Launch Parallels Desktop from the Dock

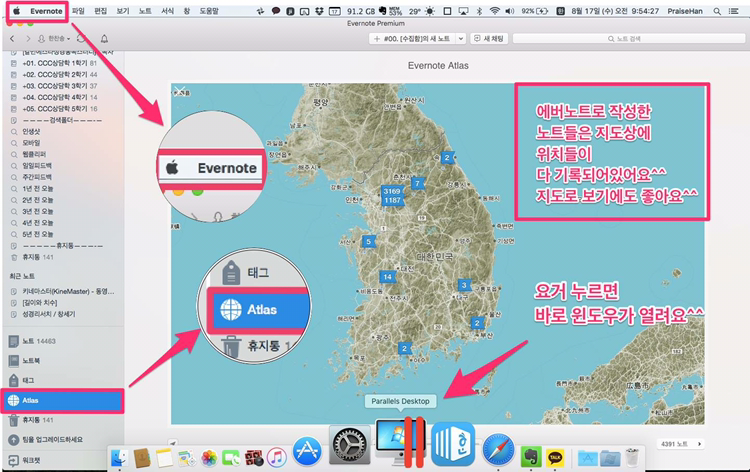tap(400, 441)
